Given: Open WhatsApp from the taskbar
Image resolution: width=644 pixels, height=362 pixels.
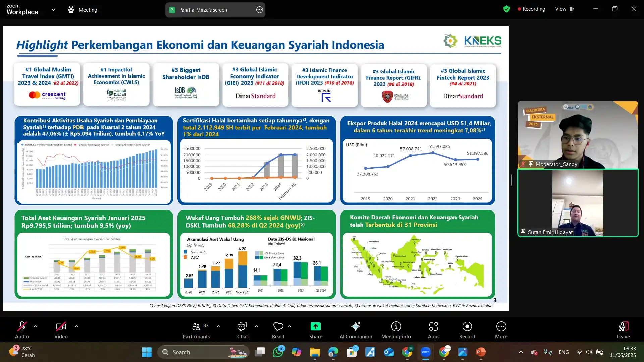Looking at the screenshot, I should (x=278, y=352).
